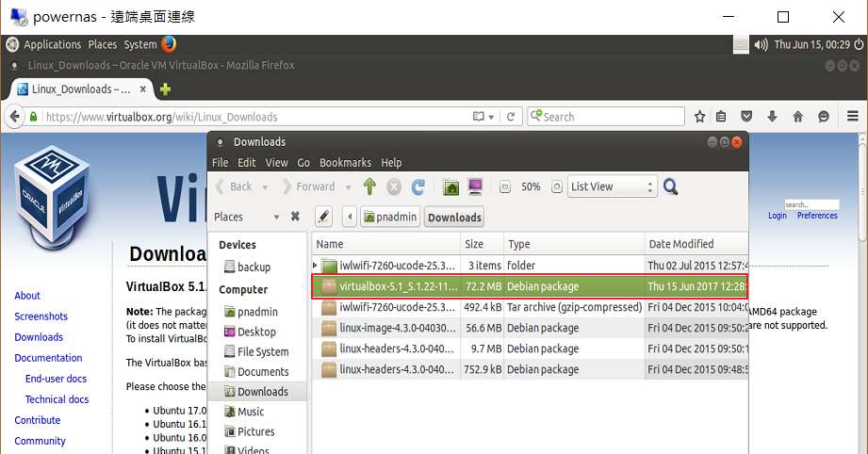
Task: Open the Places side pane dropdown
Action: tap(276, 218)
